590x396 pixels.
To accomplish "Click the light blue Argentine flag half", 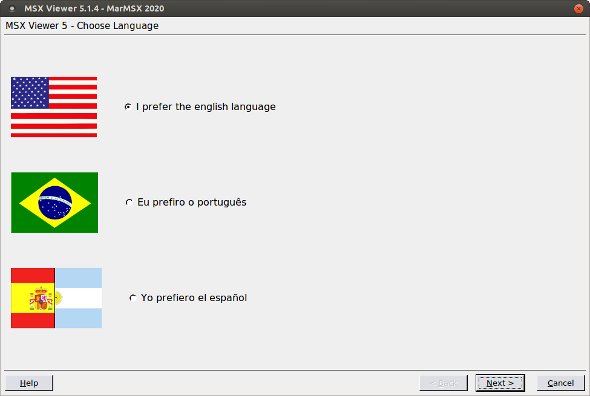I will (79, 298).
